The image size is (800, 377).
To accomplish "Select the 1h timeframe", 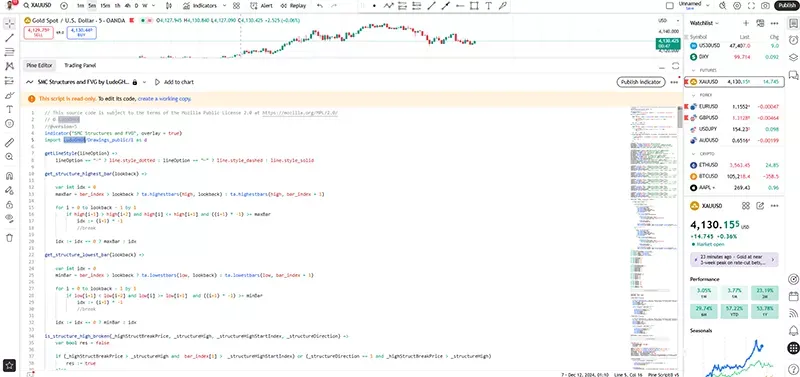I will point(117,6).
